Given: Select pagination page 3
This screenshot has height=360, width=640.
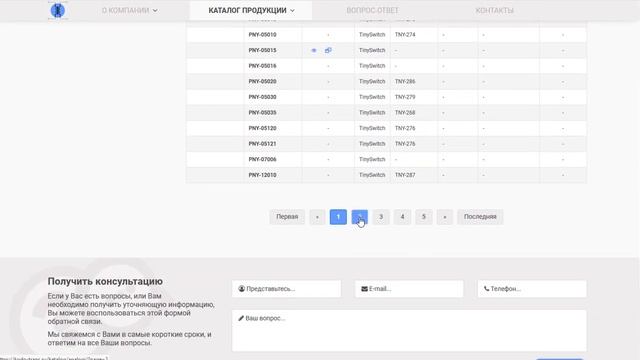Looking at the screenshot, I should (381, 217).
